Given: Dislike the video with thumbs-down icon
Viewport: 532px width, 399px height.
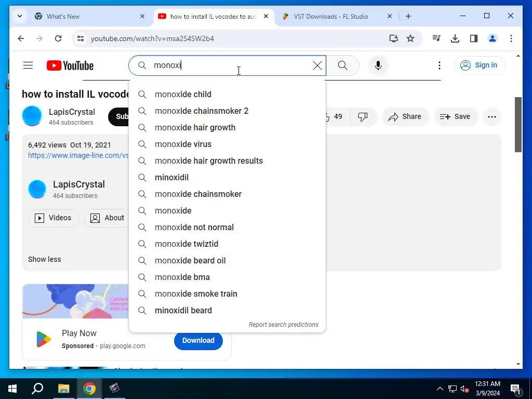Looking at the screenshot, I should [363, 117].
